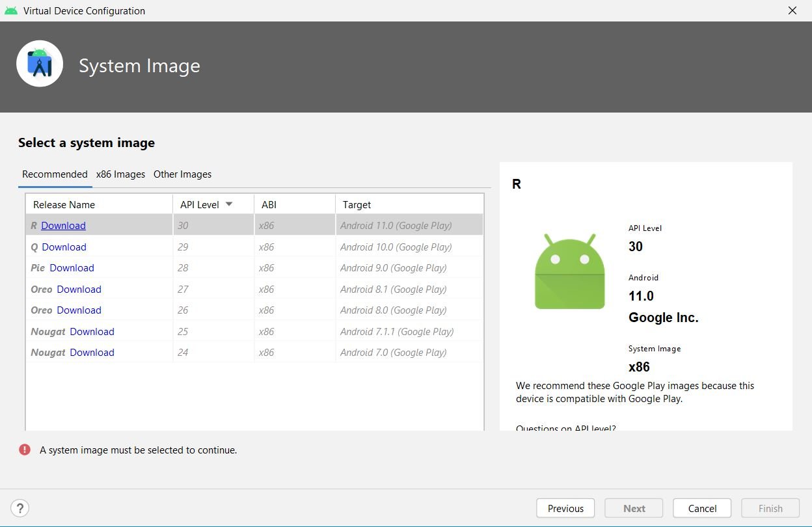Download the R system image
Viewport: 812px width, 527px height.
tap(63, 226)
